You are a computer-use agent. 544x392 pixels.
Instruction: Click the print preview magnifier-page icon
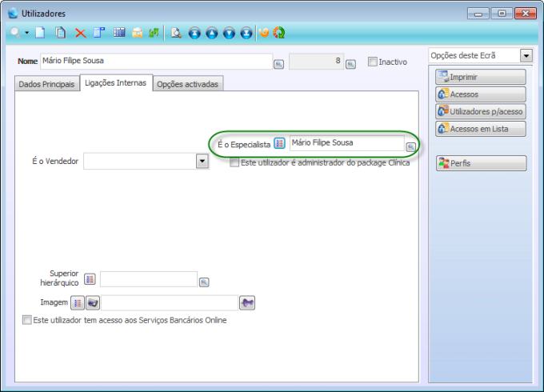pyautogui.click(x=176, y=33)
